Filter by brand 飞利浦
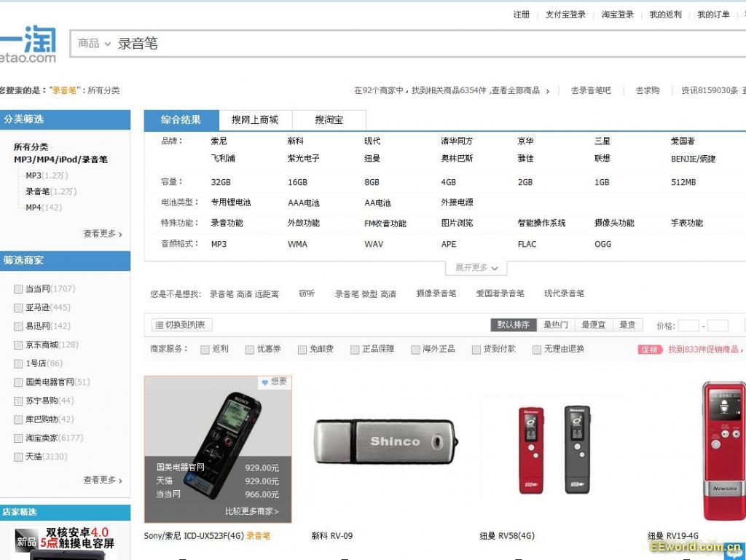 [x=223, y=158]
